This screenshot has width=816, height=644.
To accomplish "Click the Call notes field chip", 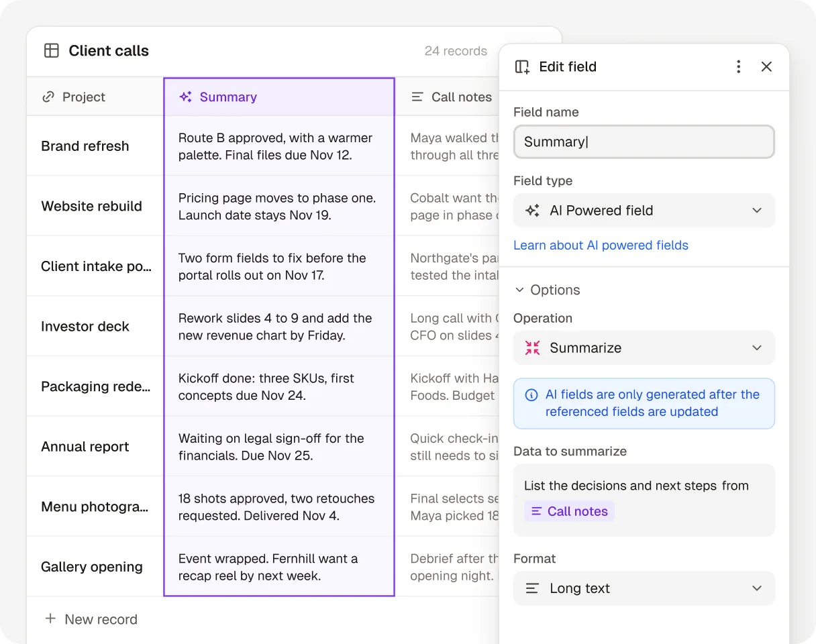I will tap(569, 511).
